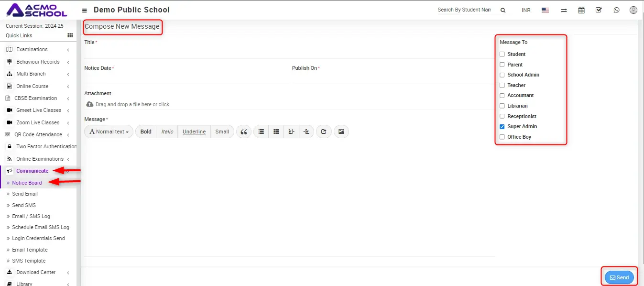Apply Bold formatting button
Viewport: 644px width, 286px height.
coord(146,132)
